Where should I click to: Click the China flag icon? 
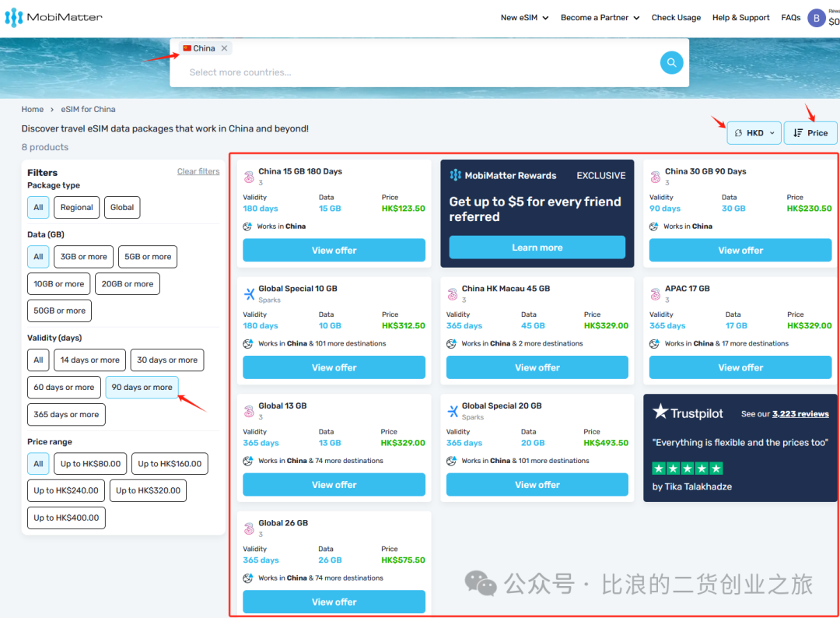[x=187, y=48]
